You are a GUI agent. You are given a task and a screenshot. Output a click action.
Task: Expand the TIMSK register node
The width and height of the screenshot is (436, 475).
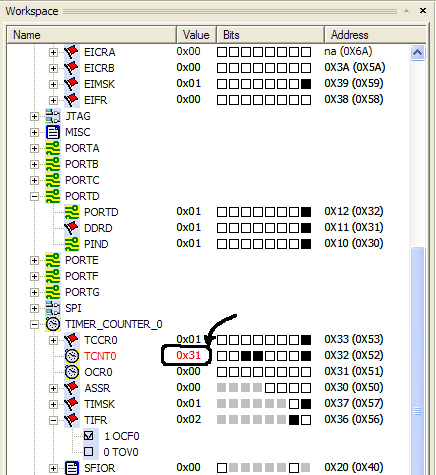click(x=53, y=404)
